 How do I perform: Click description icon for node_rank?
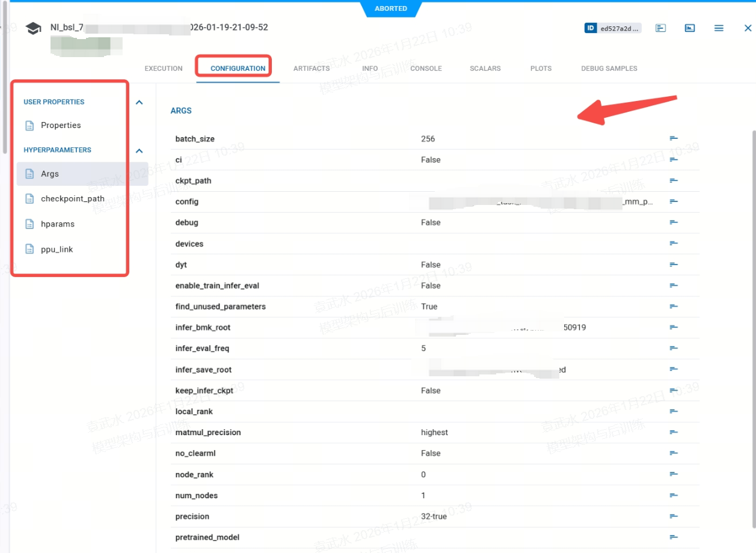(x=674, y=474)
